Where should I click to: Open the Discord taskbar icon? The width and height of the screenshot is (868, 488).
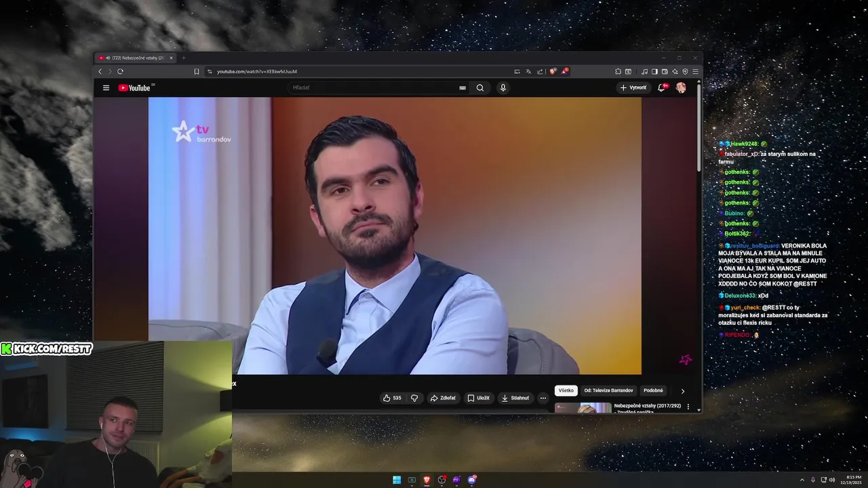tap(471, 480)
